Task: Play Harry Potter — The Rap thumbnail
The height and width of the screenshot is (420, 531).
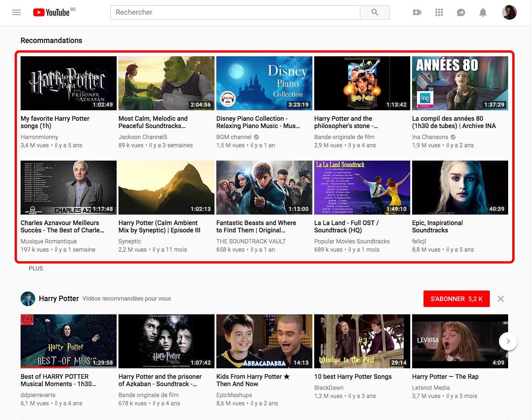Action: coord(460,341)
